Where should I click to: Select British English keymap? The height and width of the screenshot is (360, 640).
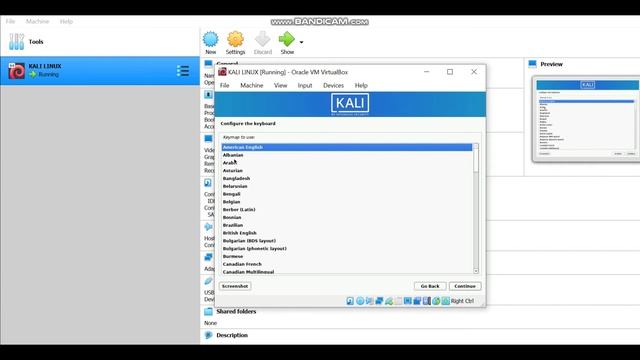click(x=347, y=233)
